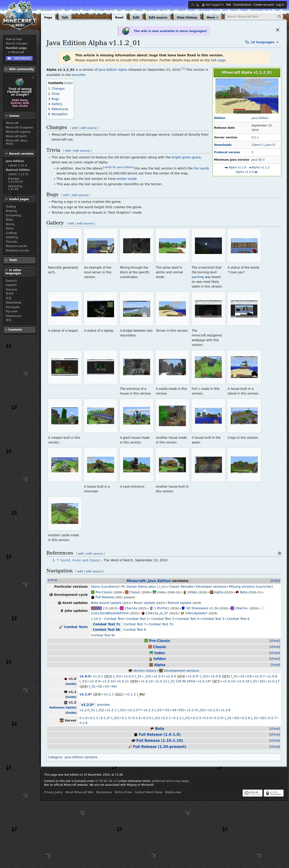
Task: Click the Full Release icon in Development cycle
Action: click(x=93, y=597)
